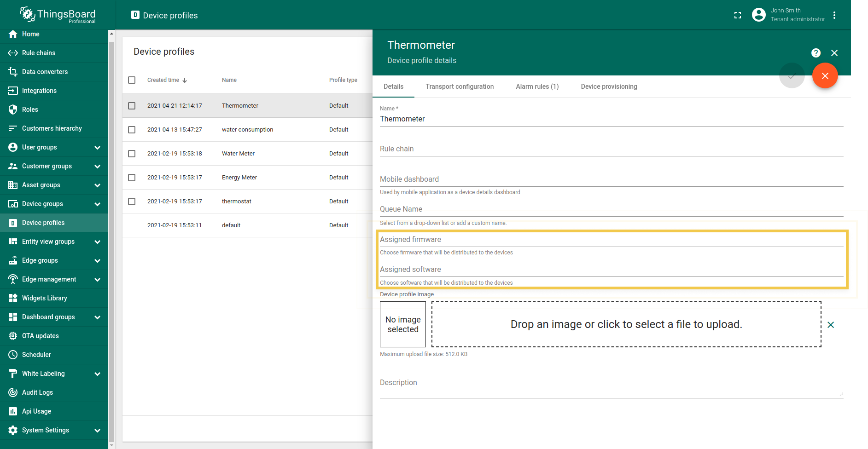Image resolution: width=868 pixels, height=449 pixels.
Task: Switch to the Details tab
Action: [x=393, y=86]
